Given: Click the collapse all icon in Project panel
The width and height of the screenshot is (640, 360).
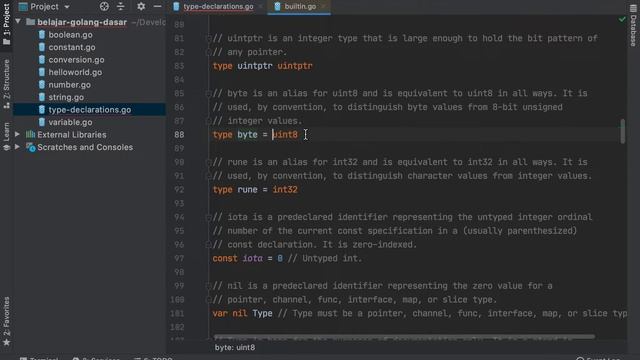Looking at the screenshot, I should 121,7.
